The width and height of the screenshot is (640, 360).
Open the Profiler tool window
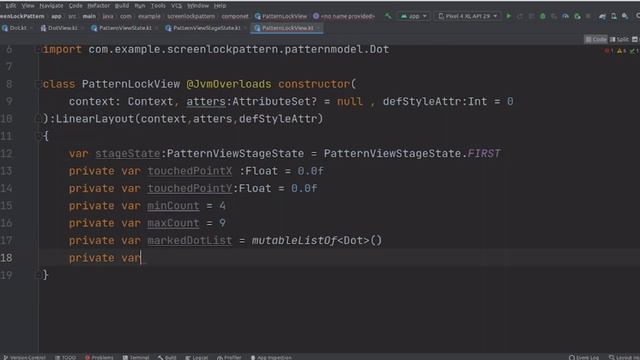(x=229, y=357)
